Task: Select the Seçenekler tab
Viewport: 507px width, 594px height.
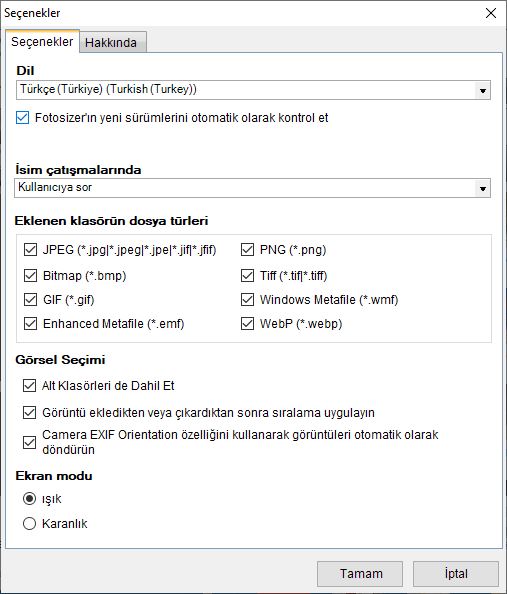Action: coord(42,41)
